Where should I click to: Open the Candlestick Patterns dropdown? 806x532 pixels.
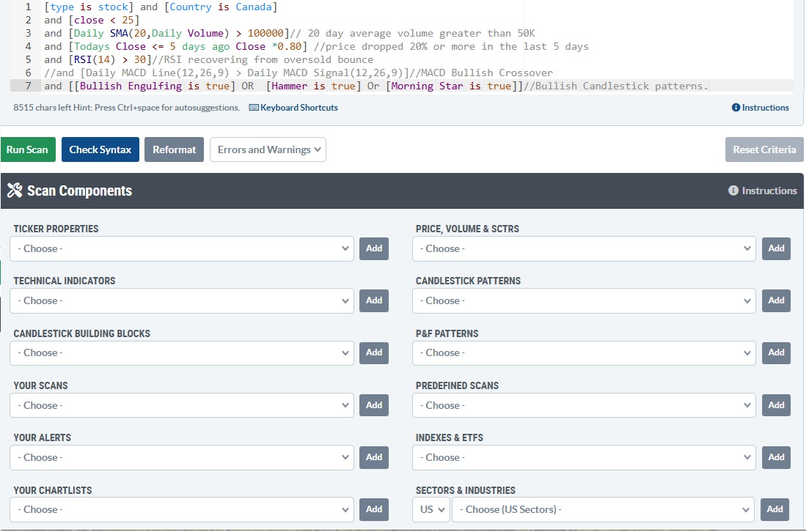click(584, 300)
